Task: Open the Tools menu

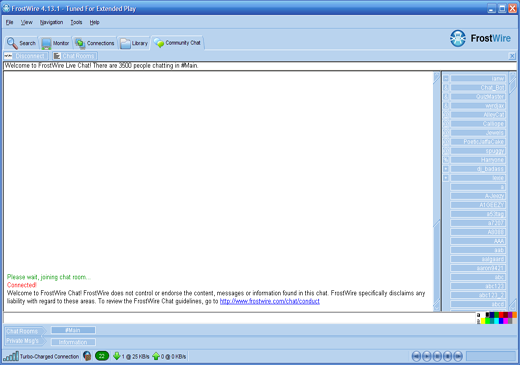Action: tap(76, 22)
